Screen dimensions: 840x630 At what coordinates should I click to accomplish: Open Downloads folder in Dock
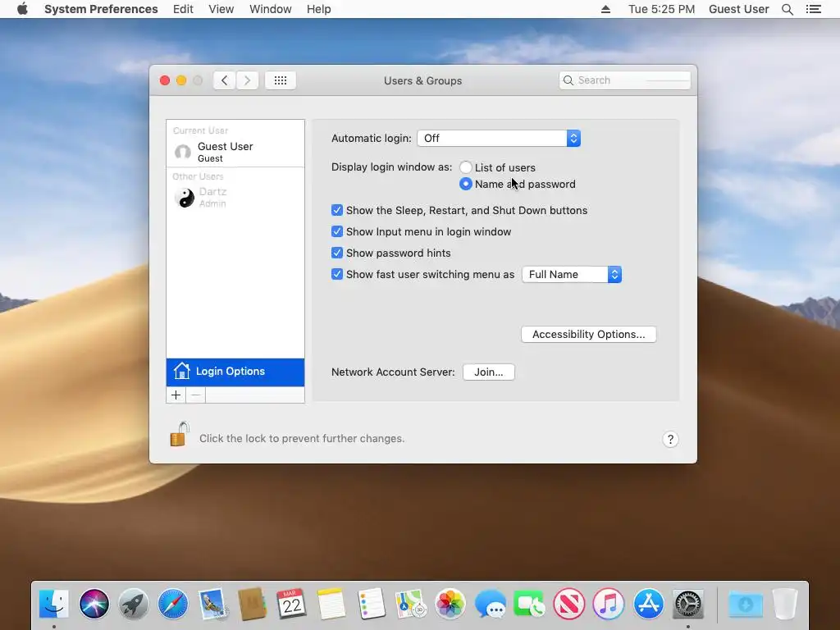click(x=745, y=604)
